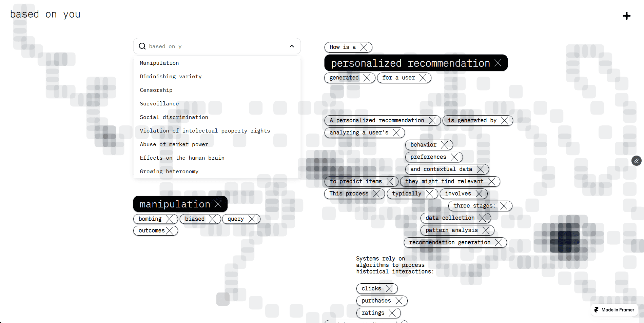The image size is (644, 323).
Task: Select 'Diminishing variety' from the list
Action: pyautogui.click(x=217, y=77)
